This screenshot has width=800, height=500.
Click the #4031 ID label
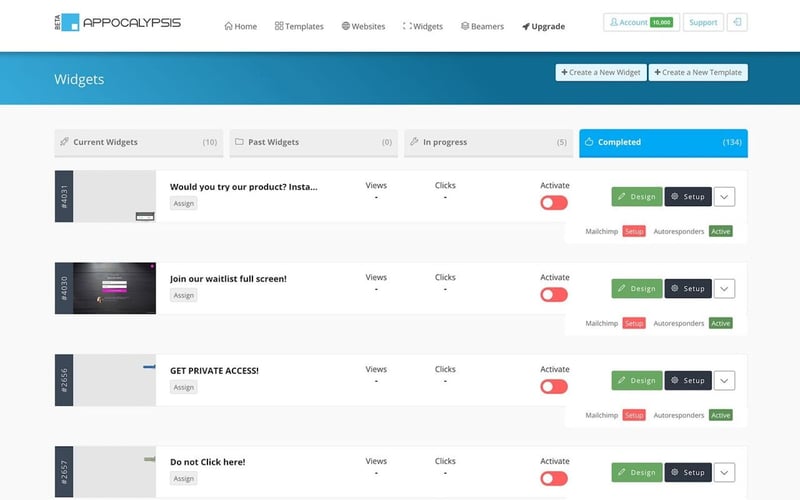pos(64,196)
